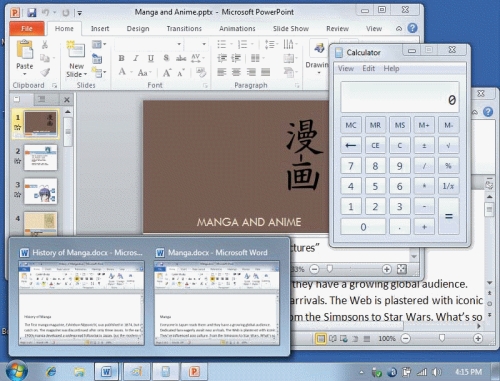Open the Clipboard dialog launcher
Screen dimensions: 500x381
tap(54, 86)
